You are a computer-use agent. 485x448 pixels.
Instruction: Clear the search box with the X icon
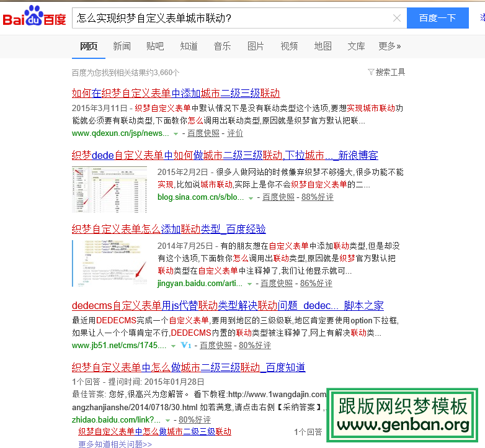397,18
